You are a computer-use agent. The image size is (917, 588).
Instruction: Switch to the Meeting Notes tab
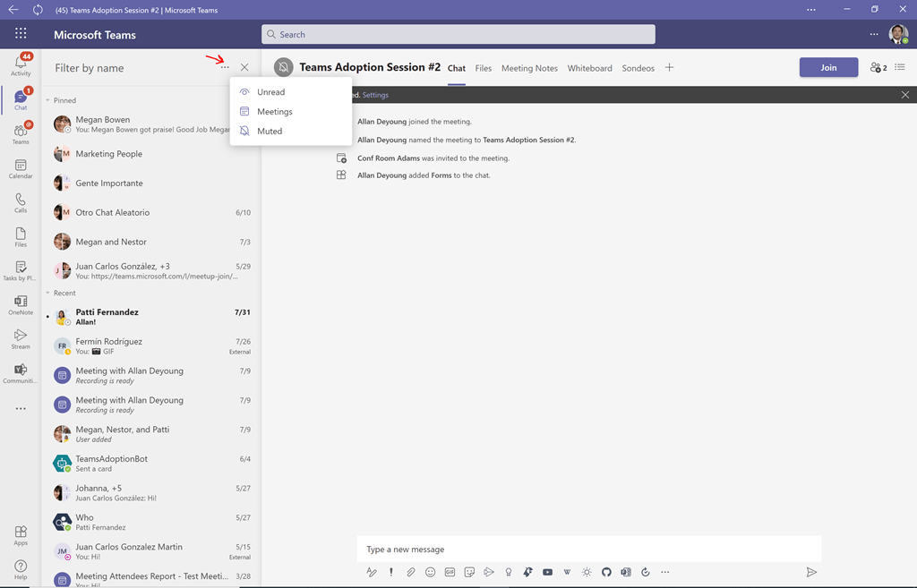[x=529, y=68]
